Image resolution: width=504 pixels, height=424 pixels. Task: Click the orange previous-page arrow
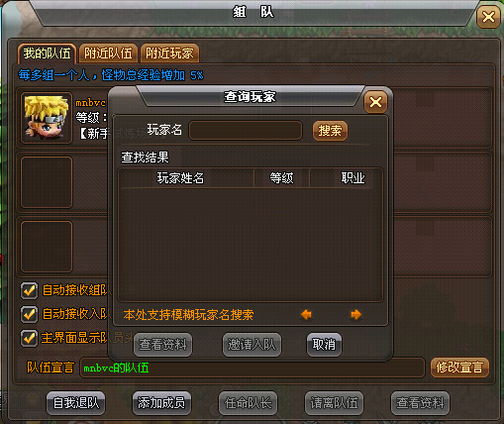(307, 314)
